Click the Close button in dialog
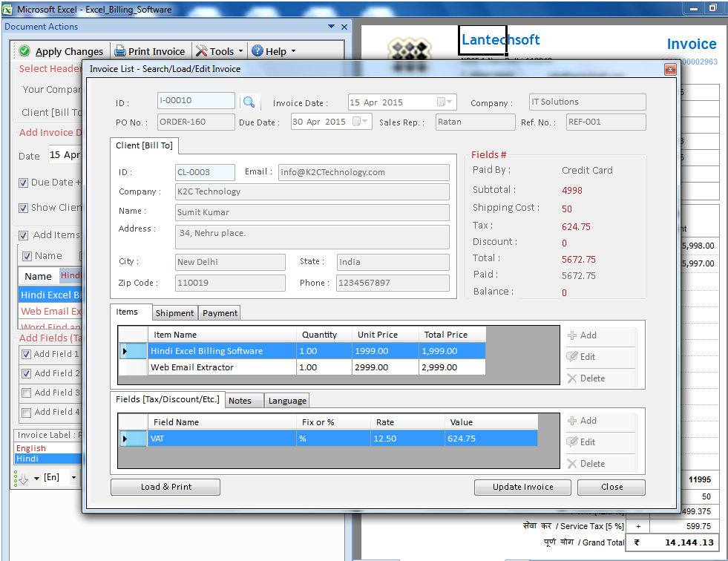Image resolution: width=728 pixels, height=561 pixels. coord(611,487)
